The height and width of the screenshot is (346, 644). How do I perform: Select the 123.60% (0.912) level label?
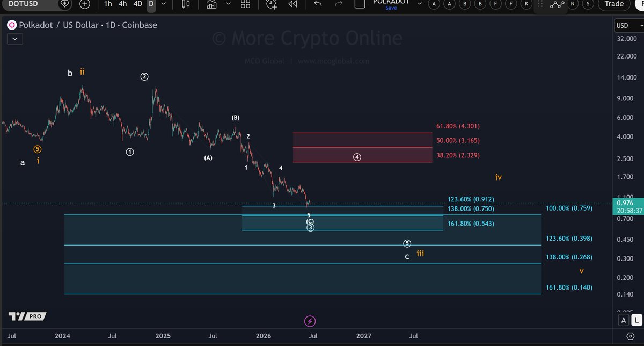470,199
